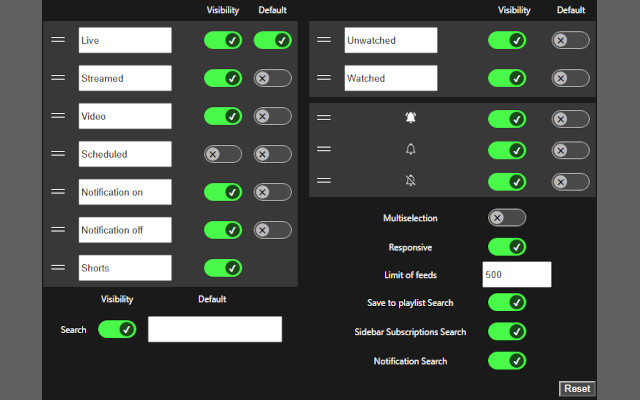Click the Notification on label field

[125, 192]
